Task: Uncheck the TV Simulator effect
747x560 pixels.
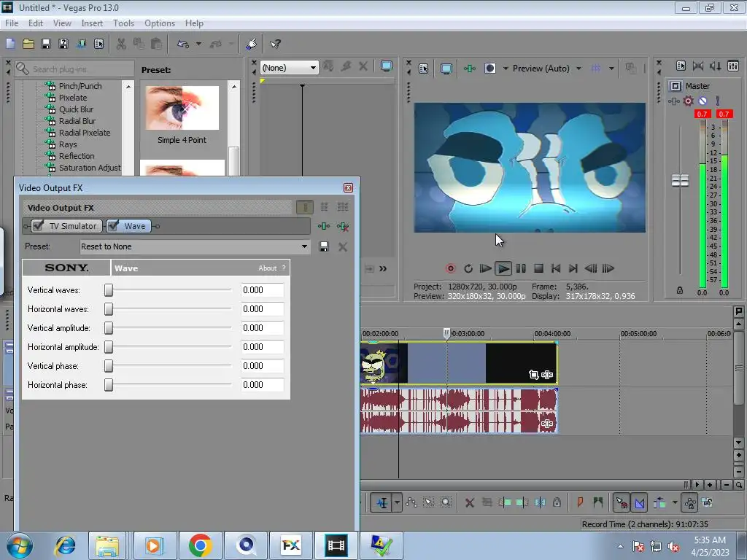Action: point(39,226)
